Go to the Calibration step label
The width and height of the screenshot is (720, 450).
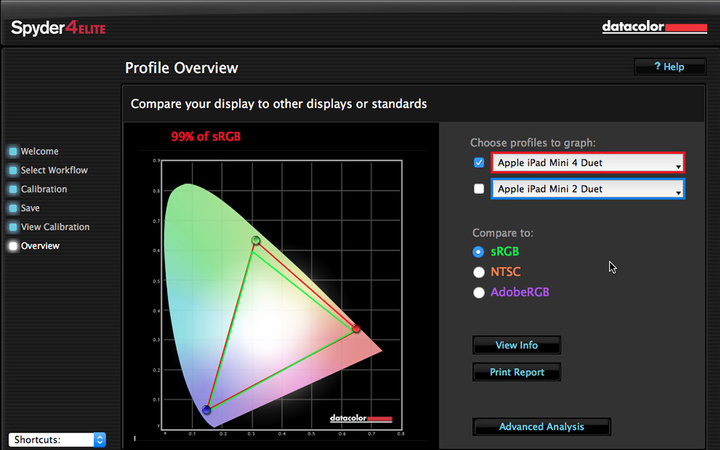click(44, 190)
